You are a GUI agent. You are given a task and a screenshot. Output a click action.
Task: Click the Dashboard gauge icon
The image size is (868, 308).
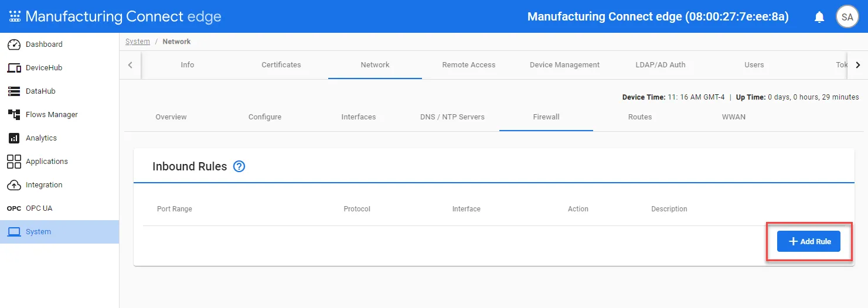(x=14, y=45)
